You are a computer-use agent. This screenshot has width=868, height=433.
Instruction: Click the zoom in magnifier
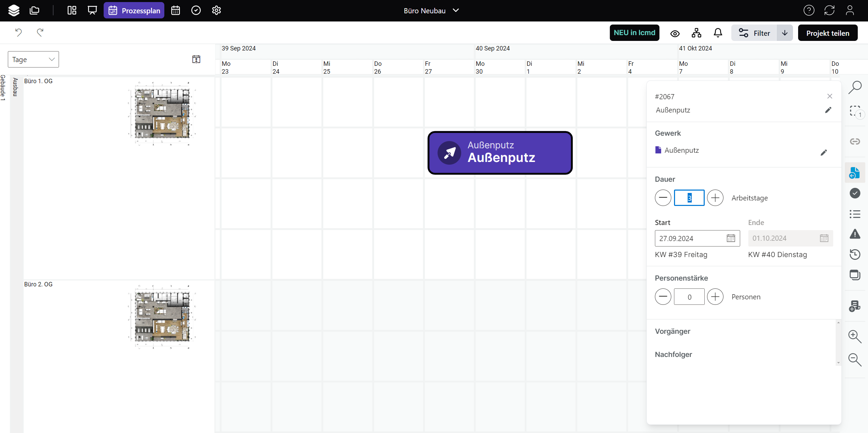[x=855, y=337]
